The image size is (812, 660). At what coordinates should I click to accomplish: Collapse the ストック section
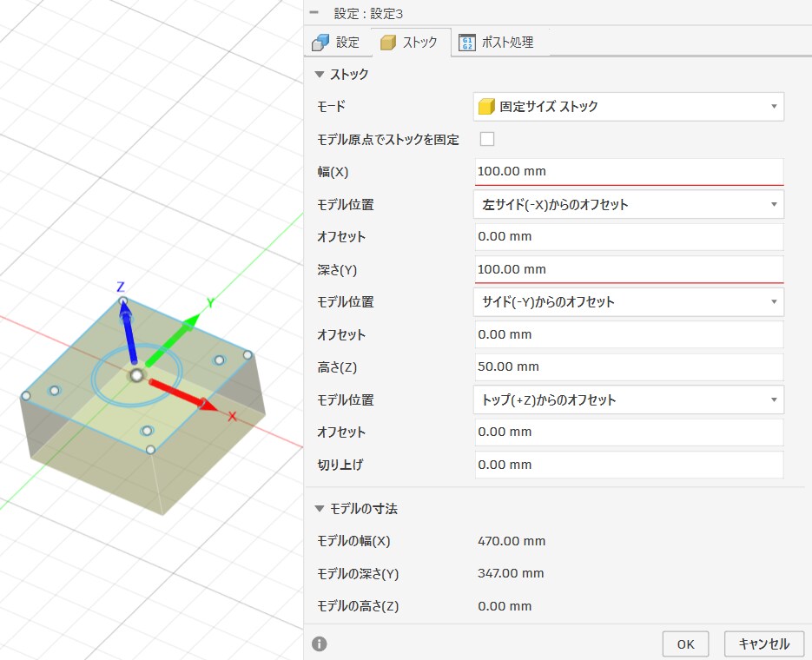320,75
